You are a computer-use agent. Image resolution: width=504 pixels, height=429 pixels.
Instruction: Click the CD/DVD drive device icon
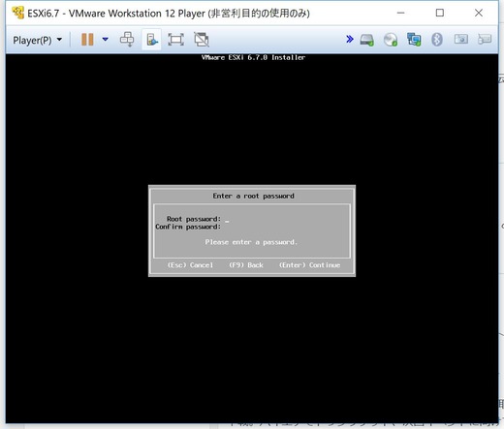pos(391,40)
